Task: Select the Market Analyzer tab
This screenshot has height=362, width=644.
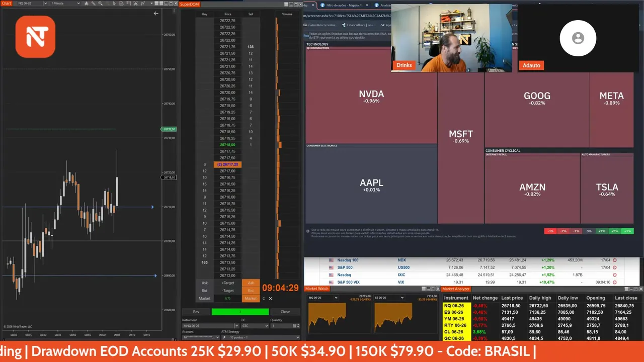Action: pyautogui.click(x=456, y=289)
